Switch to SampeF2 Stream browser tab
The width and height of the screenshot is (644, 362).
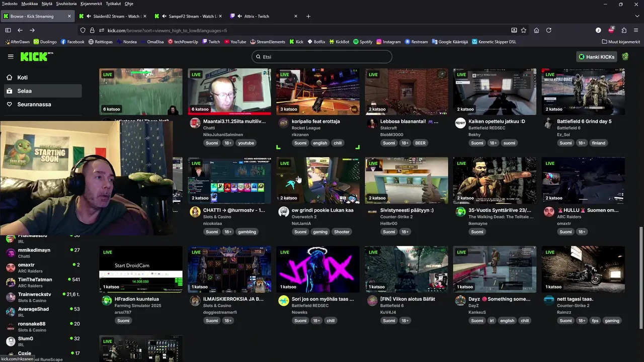[187, 16]
